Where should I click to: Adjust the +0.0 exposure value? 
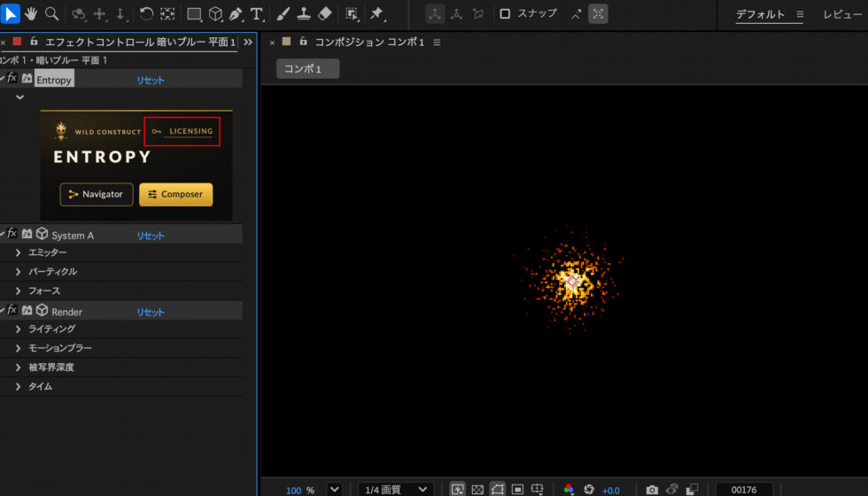611,490
